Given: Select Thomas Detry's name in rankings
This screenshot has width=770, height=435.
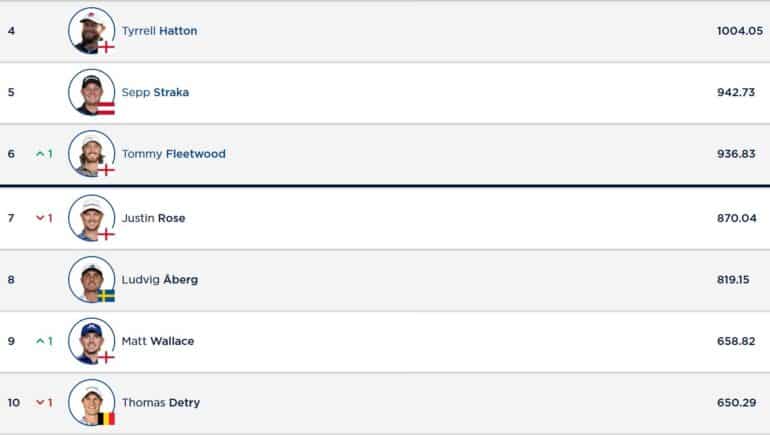Looking at the screenshot, I should click(161, 403).
